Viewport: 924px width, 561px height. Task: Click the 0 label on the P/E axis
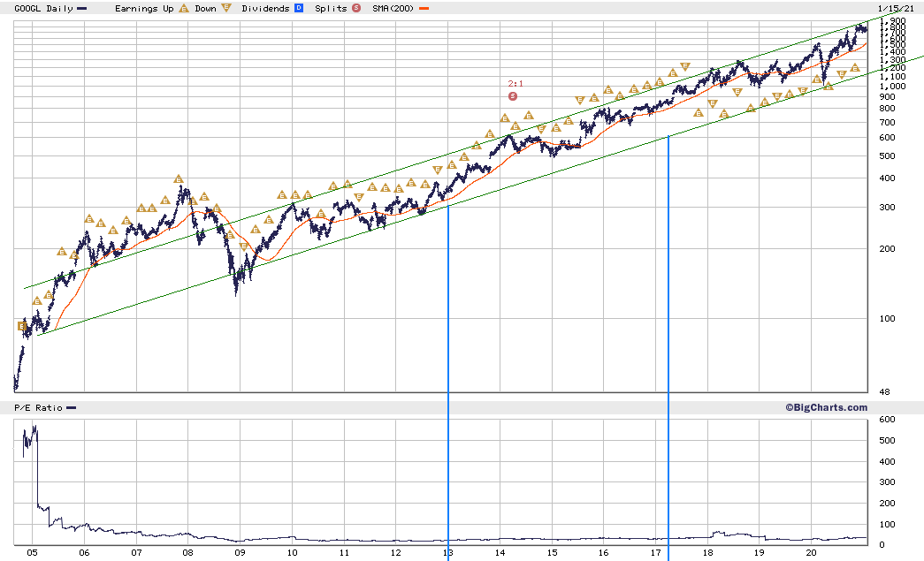pos(882,544)
